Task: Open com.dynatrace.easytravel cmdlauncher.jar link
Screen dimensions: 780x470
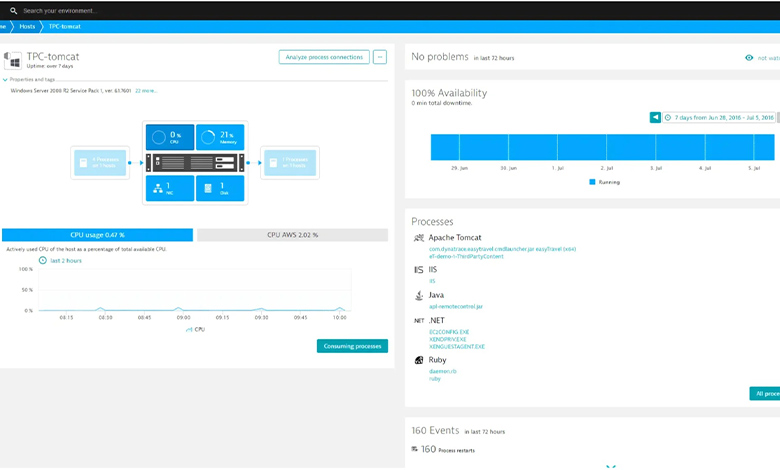Action: (502, 249)
